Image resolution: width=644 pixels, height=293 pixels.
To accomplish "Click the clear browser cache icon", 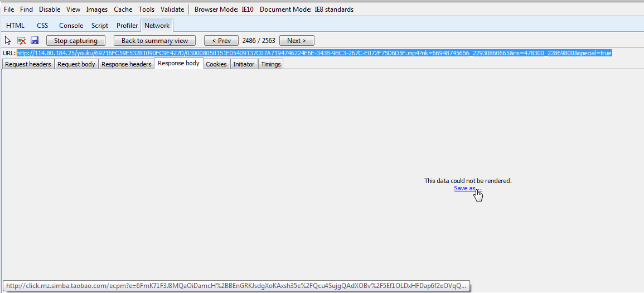I will pos(21,40).
